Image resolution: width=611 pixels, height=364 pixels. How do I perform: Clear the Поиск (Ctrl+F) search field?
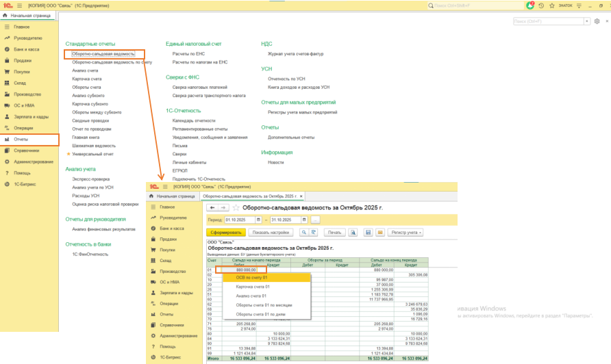[587, 21]
